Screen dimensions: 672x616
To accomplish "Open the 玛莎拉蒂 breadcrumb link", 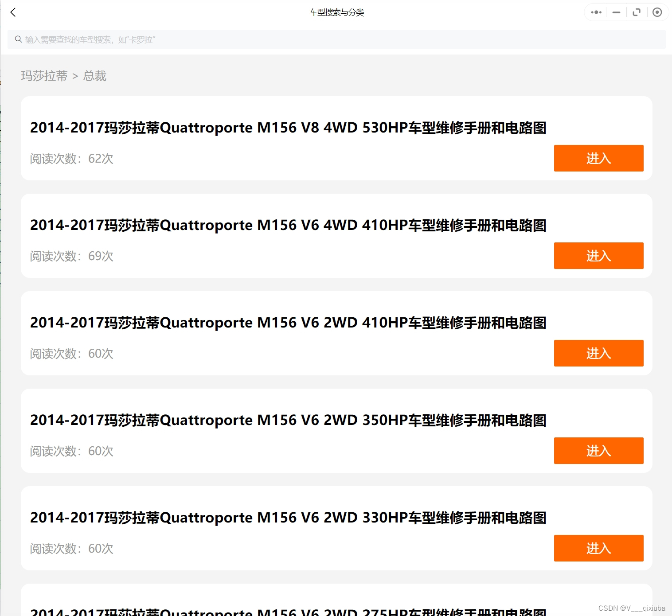I will click(x=44, y=76).
